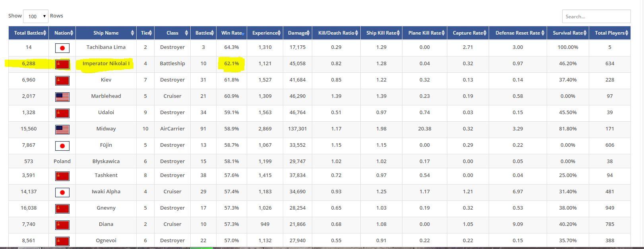Sort by Ship Name column header
This screenshot has height=249, width=644.
106,33
